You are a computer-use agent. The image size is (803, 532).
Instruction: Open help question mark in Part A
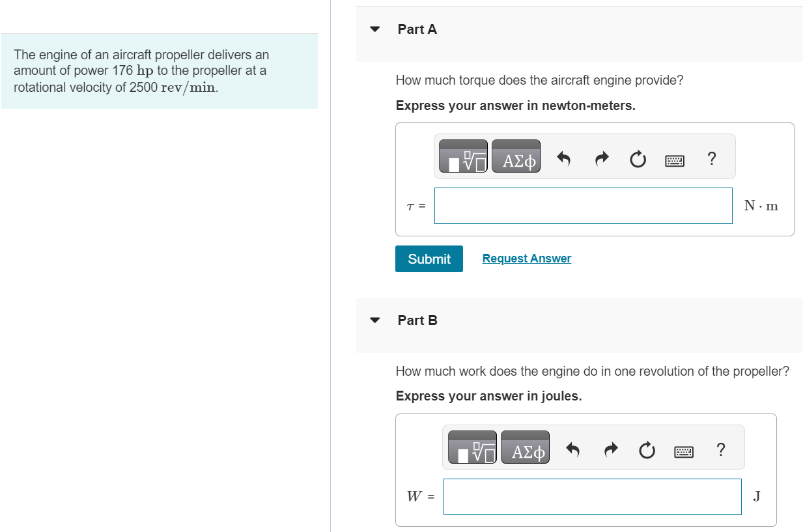pyautogui.click(x=711, y=158)
